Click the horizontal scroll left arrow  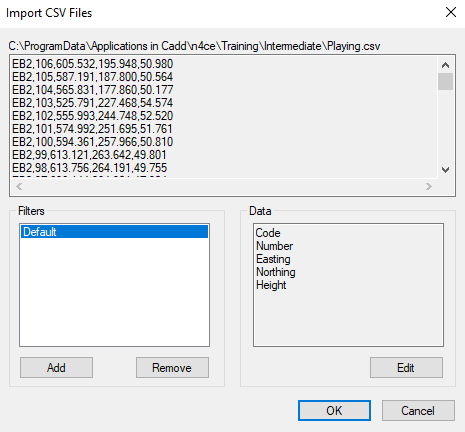19,187
